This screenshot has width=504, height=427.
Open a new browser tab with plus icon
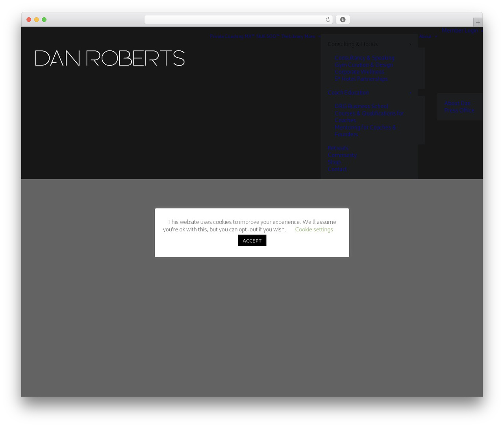pos(478,22)
